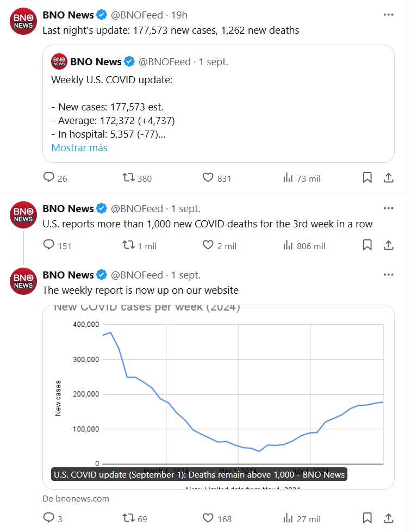Share the top 'Last night's update' tweet

point(389,178)
